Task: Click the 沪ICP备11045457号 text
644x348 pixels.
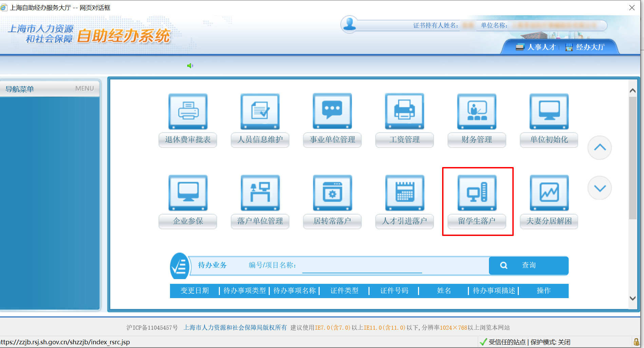Action: pyautogui.click(x=152, y=328)
